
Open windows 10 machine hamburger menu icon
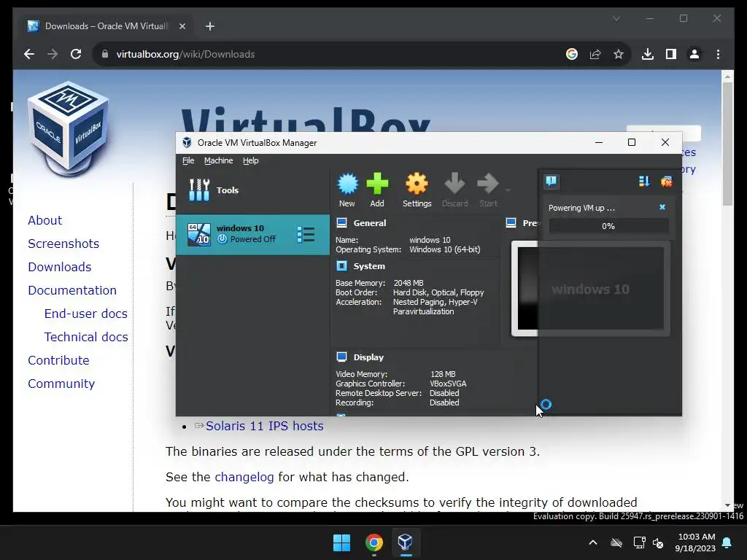[x=306, y=234]
